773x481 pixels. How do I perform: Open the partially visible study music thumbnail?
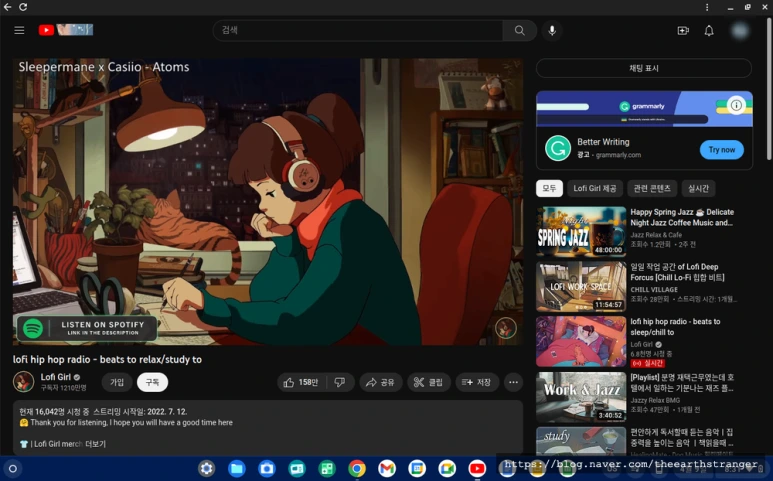click(x=581, y=441)
